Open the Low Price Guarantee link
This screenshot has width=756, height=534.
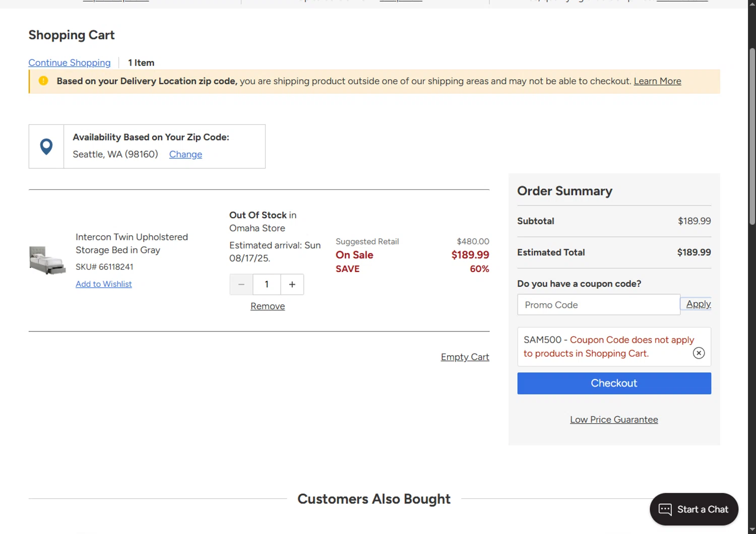(x=614, y=420)
